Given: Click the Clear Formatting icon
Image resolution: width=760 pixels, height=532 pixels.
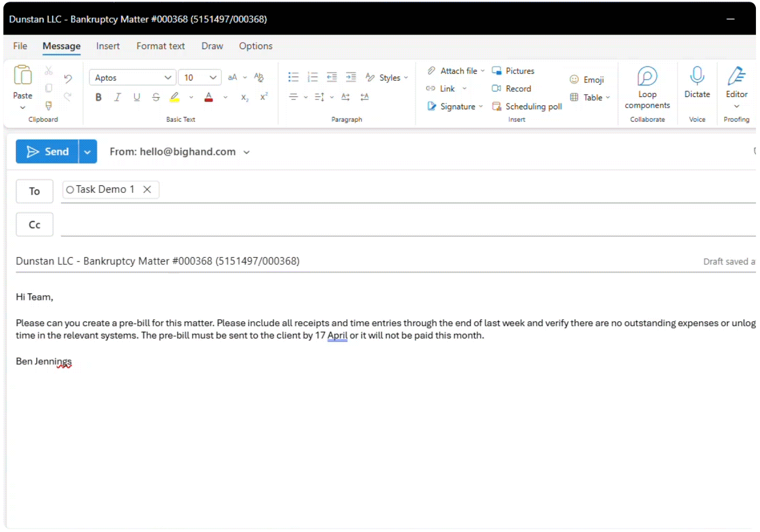Looking at the screenshot, I should click(259, 78).
